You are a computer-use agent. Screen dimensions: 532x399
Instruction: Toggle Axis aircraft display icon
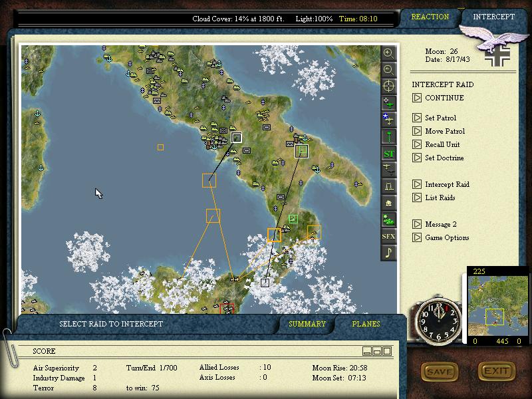tap(388, 103)
